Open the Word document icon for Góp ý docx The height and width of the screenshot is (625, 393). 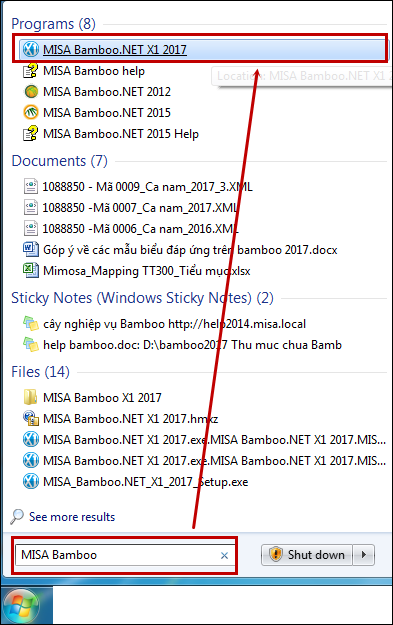coord(31,250)
